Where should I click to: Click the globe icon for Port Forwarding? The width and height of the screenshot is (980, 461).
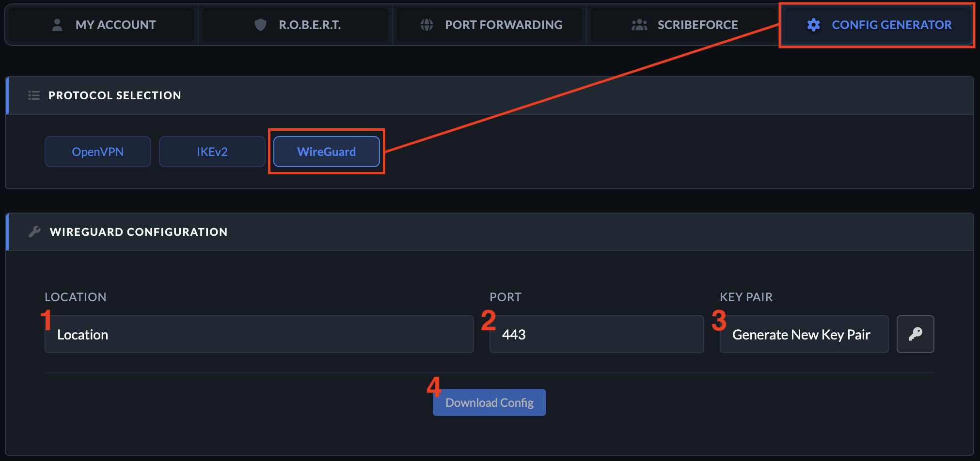tap(427, 25)
